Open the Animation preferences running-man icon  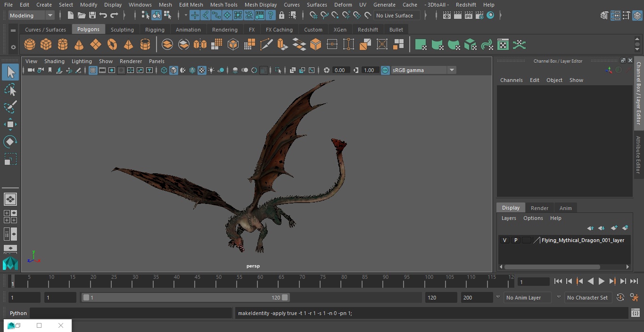point(635,298)
